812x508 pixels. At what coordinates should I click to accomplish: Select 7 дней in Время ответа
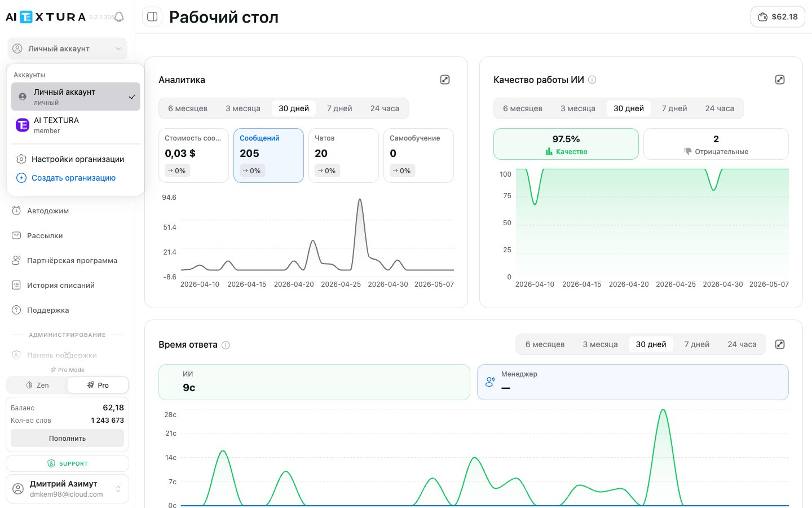click(x=697, y=344)
